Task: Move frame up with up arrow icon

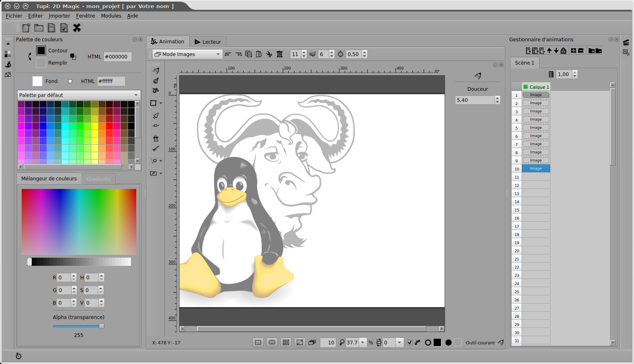Action: (x=549, y=51)
